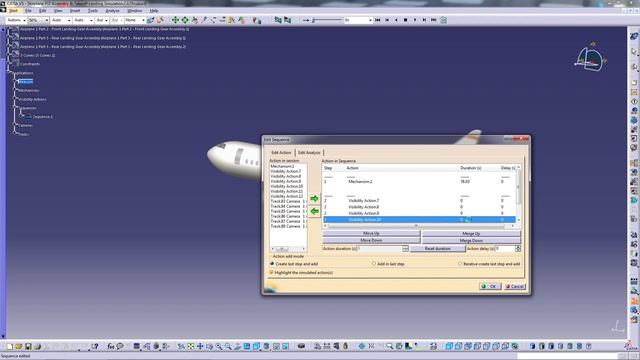Open the formula (f(x)) icon

[111, 346]
